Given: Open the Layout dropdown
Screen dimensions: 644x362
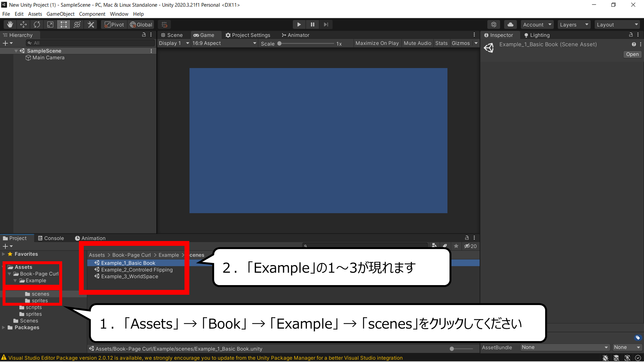Looking at the screenshot, I should 617,24.
